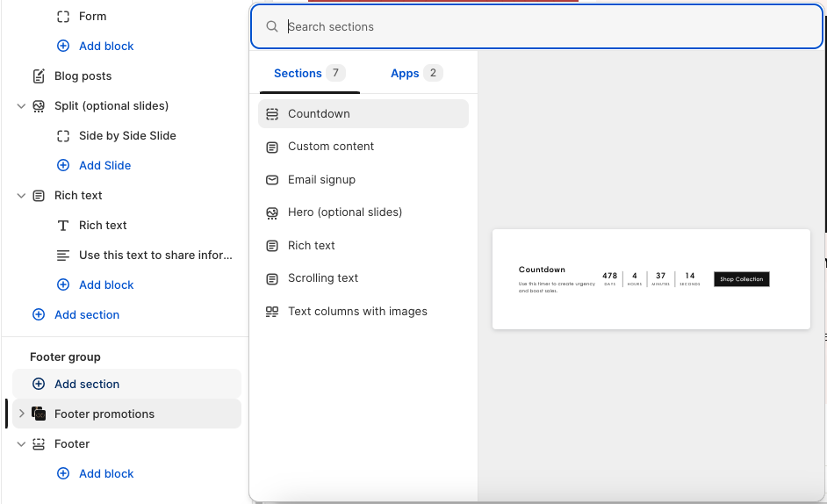Screen dimensions: 827x504
Task: Expand the Footer promotions section
Action: point(21,414)
